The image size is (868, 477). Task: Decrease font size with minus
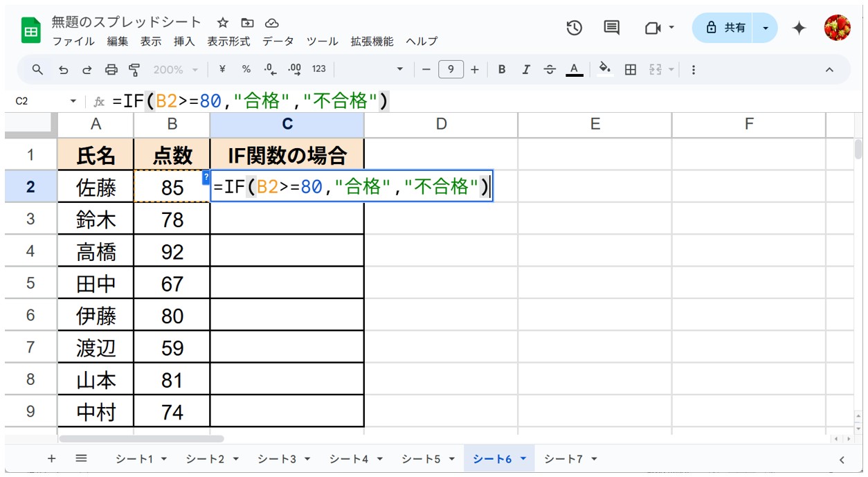click(426, 69)
